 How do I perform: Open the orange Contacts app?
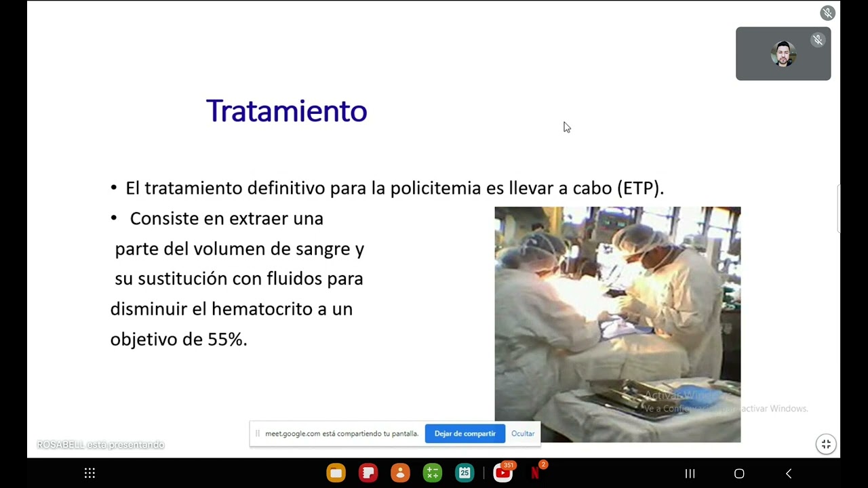pyautogui.click(x=400, y=473)
